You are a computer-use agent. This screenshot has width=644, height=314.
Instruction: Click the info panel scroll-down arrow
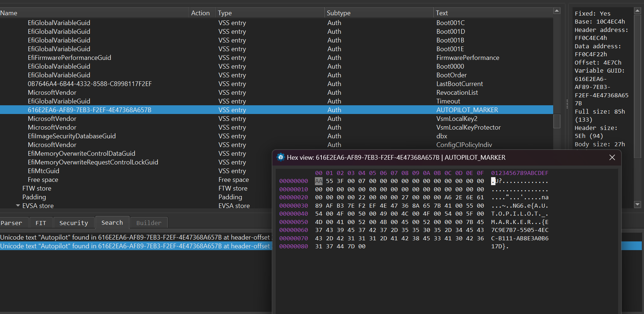click(x=637, y=204)
